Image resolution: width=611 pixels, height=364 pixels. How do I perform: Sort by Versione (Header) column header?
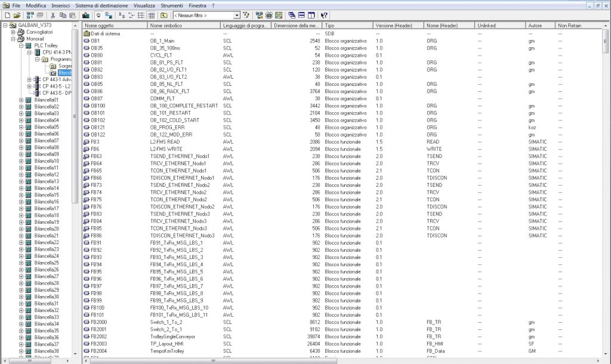click(398, 25)
